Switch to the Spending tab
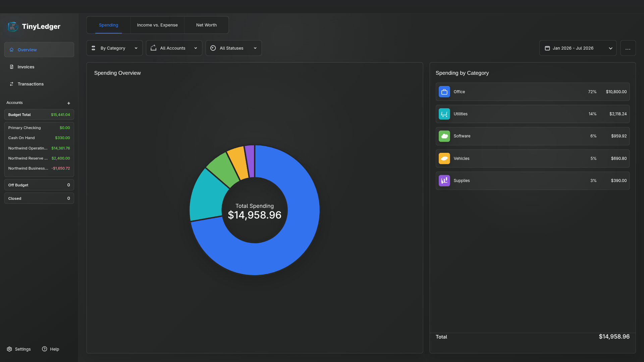Viewport: 644px width, 362px height. (x=108, y=25)
